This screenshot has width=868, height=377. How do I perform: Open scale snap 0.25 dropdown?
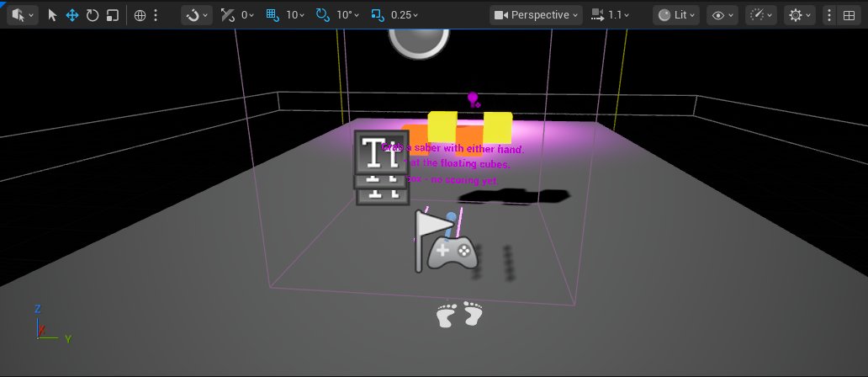(x=405, y=15)
